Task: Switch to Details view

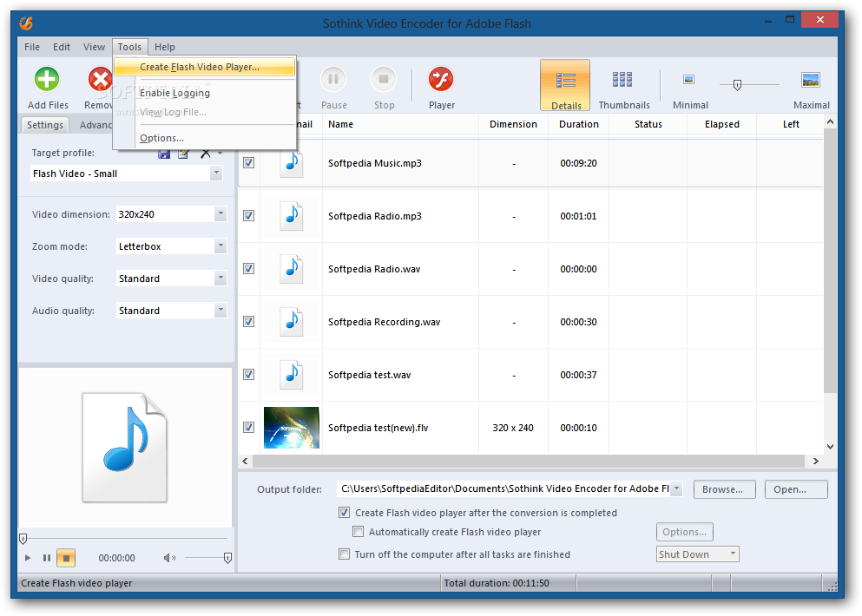Action: point(565,85)
